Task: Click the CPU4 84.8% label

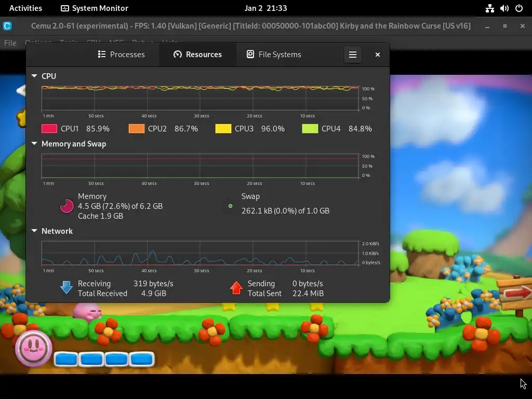Action: (347, 129)
